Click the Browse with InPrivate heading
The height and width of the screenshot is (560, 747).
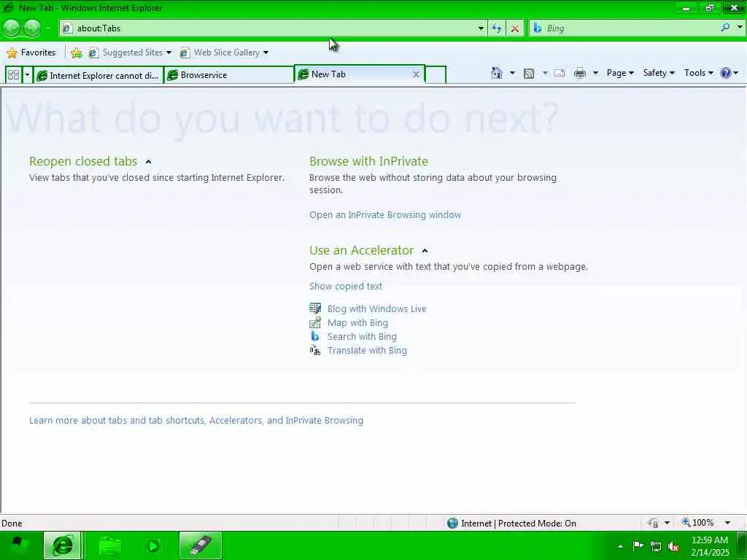click(368, 161)
